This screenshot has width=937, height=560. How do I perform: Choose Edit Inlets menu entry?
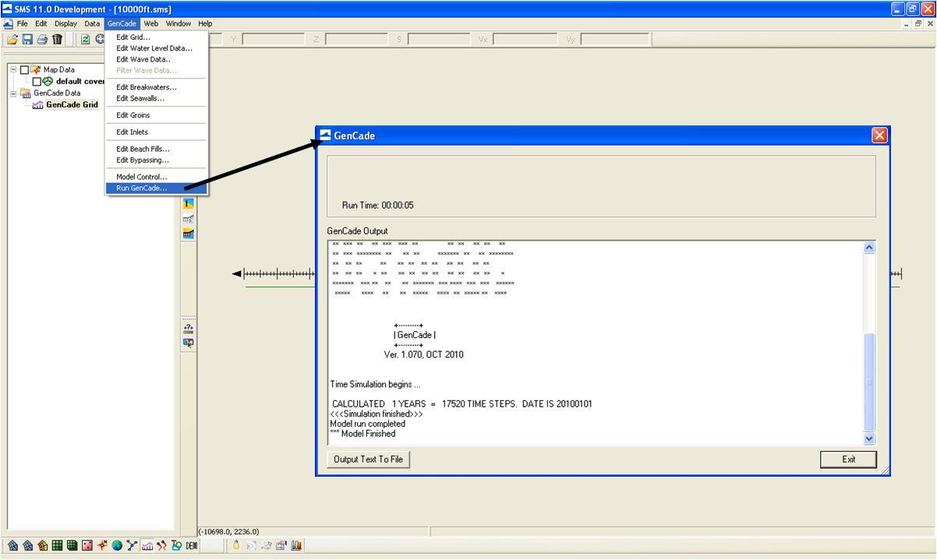(157, 132)
